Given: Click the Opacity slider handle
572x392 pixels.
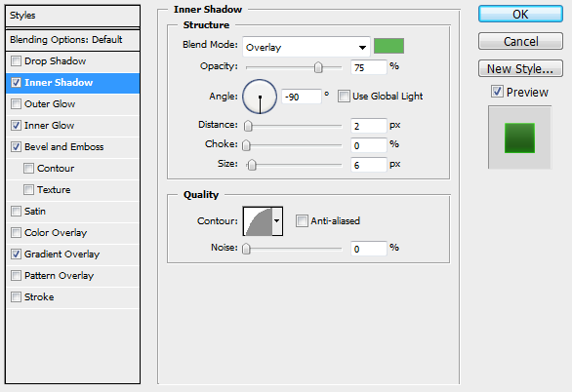Looking at the screenshot, I should pyautogui.click(x=318, y=67).
